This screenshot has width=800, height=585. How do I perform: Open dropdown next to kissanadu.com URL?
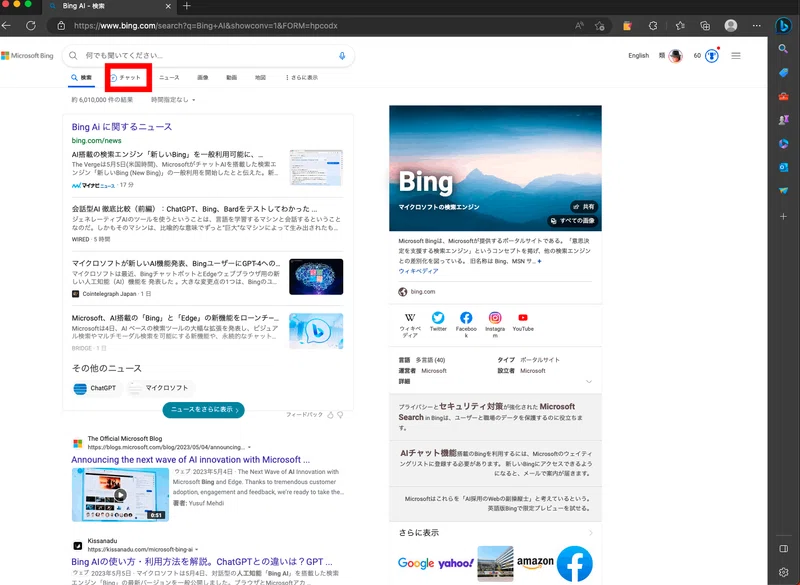point(196,549)
